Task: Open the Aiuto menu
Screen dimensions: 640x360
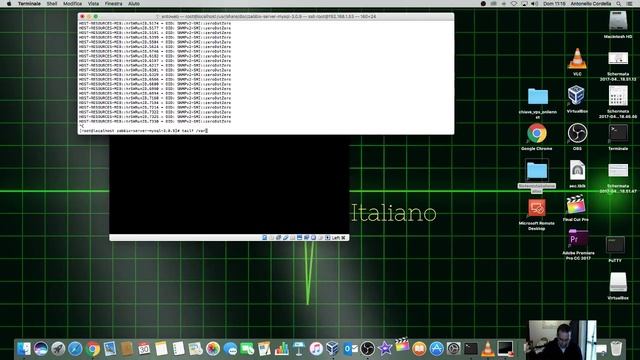Action: [134, 4]
